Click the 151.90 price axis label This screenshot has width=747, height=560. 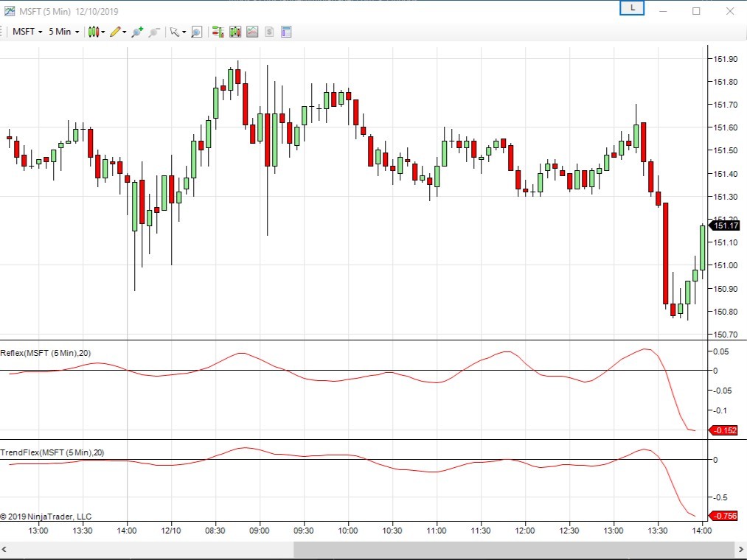725,59
